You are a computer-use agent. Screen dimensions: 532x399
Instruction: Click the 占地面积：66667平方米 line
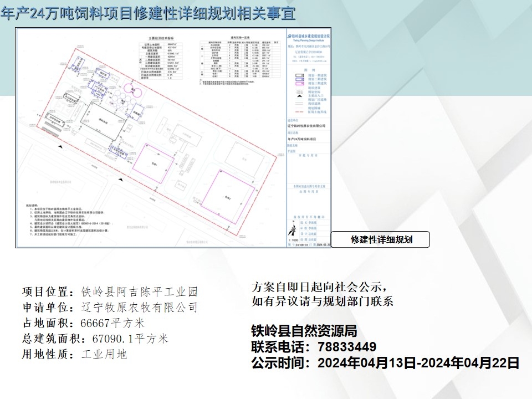point(84,323)
